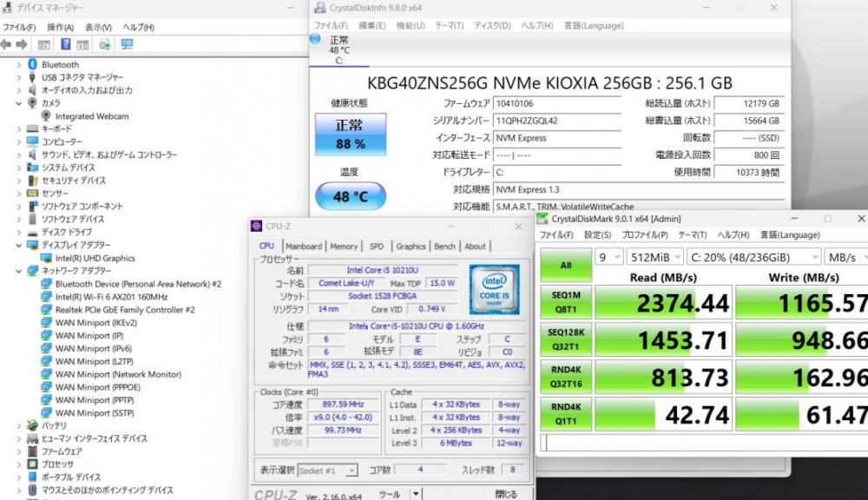
Task: Click the scan for hardware changes icon
Action: coord(104,44)
